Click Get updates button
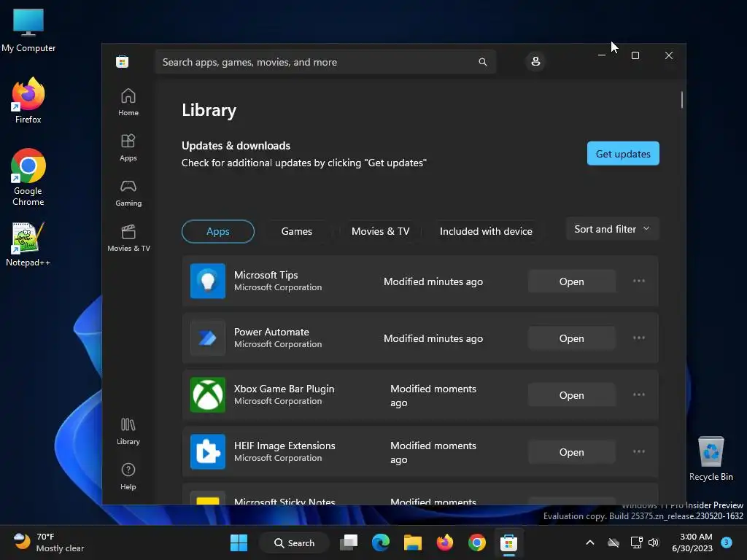 [623, 153]
